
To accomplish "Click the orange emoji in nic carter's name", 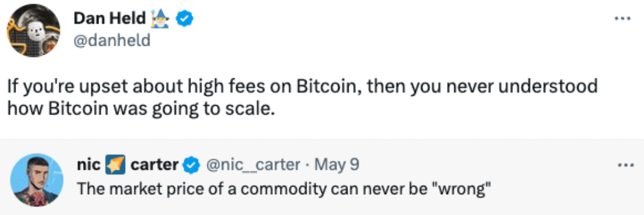I will coord(114,165).
